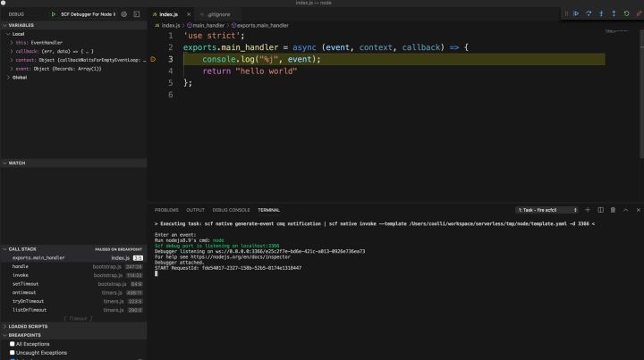Start debugging with the green play icon
Viewport: 644px width, 360px height.
coord(54,14)
